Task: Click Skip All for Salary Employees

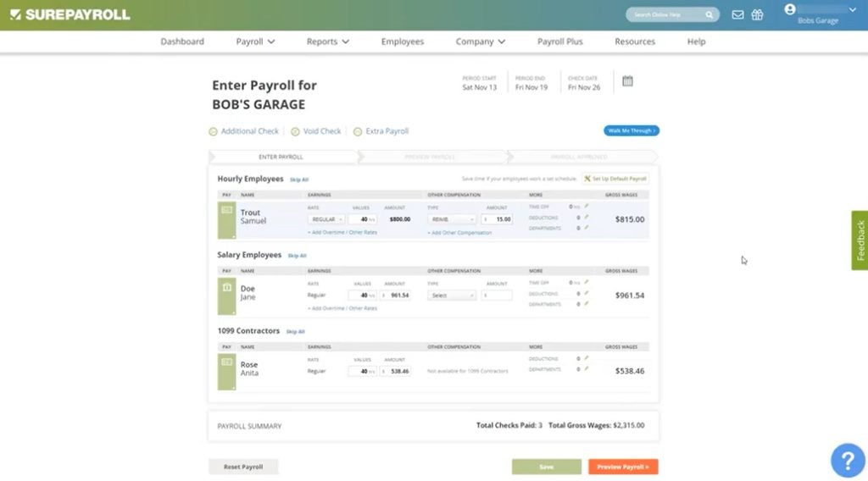Action: pos(297,256)
